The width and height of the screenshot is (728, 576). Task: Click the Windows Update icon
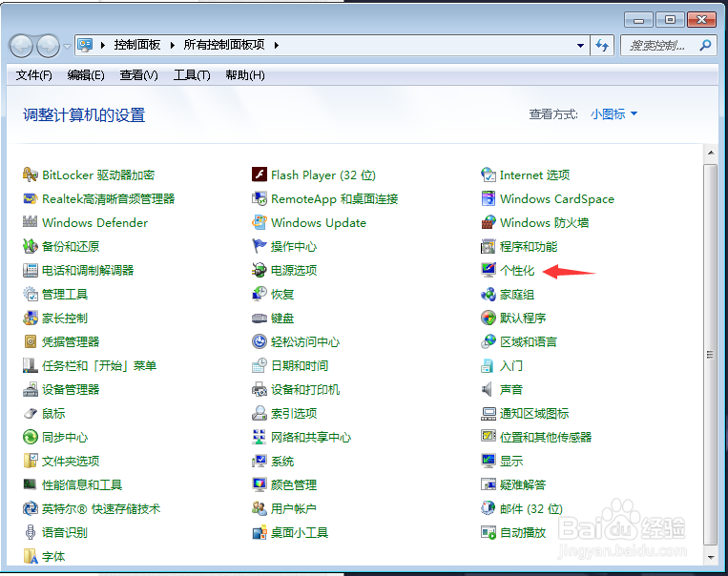click(260, 223)
